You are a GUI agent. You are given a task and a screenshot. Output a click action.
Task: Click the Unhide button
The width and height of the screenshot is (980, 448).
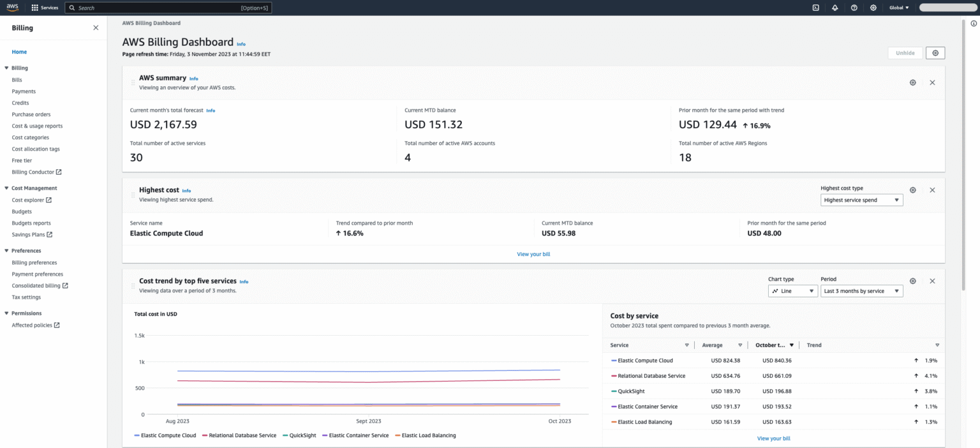point(905,53)
